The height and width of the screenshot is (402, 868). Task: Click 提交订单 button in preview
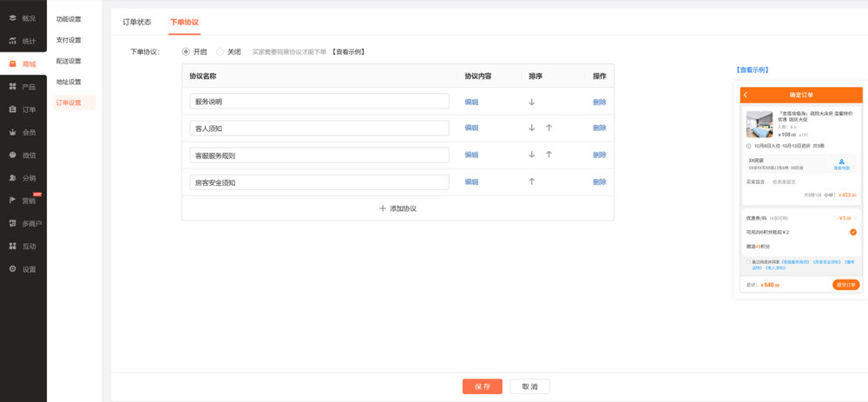pyautogui.click(x=845, y=285)
